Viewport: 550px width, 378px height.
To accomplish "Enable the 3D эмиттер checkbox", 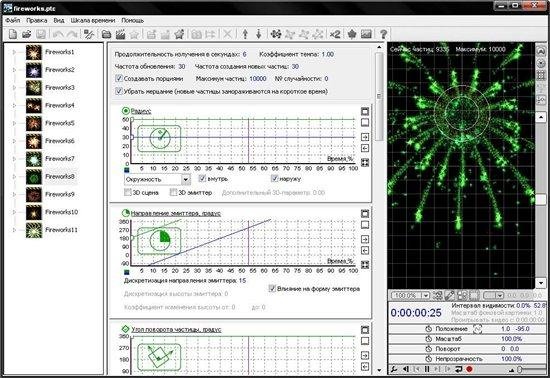I will click(x=173, y=192).
